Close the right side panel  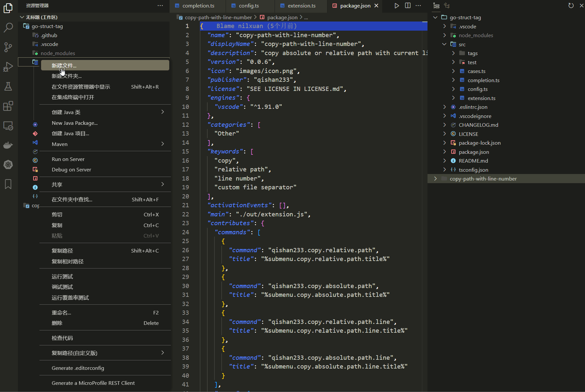click(581, 6)
